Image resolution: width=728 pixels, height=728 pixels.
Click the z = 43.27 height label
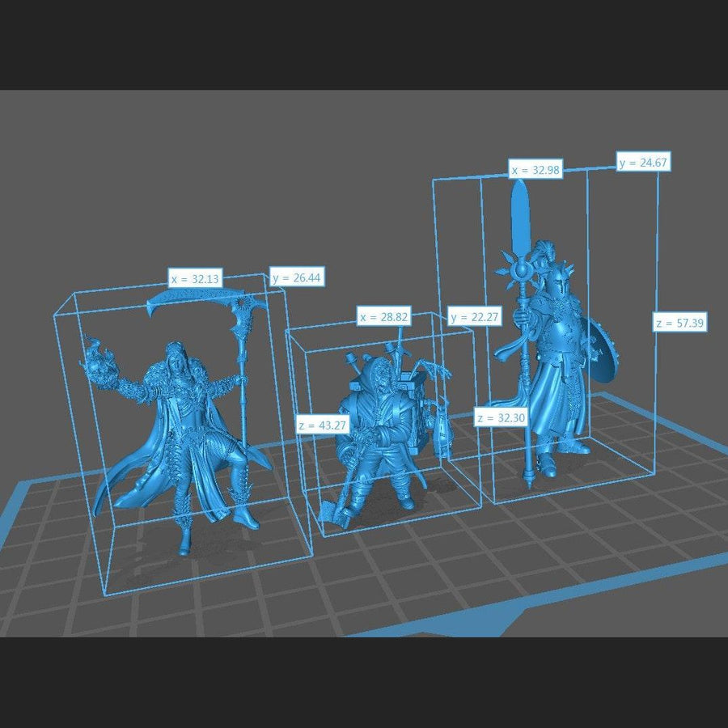323,424
